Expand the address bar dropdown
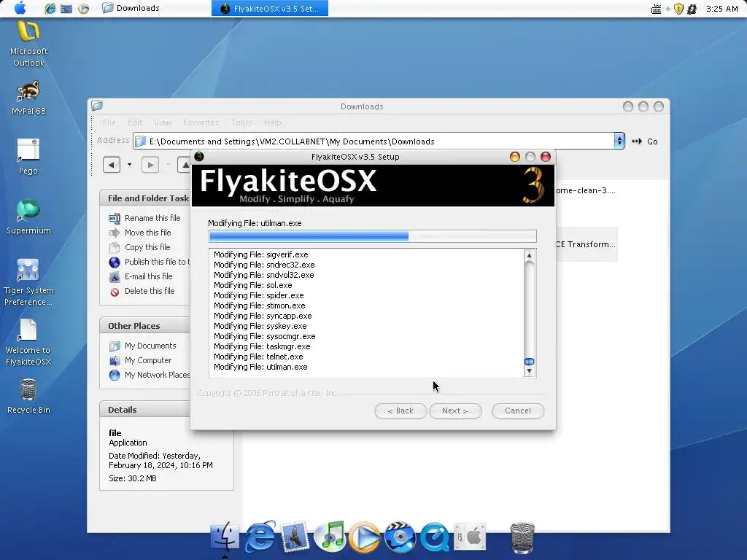The height and width of the screenshot is (560, 747). coord(619,141)
